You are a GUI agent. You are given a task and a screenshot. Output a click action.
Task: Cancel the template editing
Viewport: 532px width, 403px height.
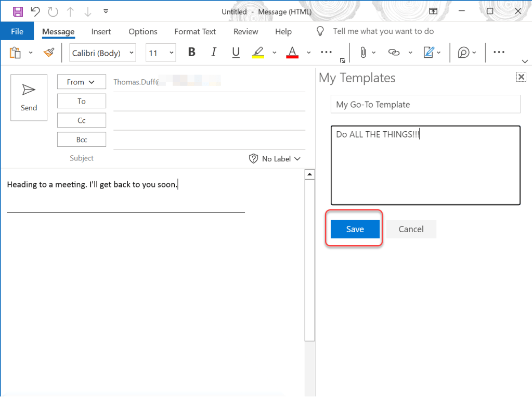tap(411, 229)
